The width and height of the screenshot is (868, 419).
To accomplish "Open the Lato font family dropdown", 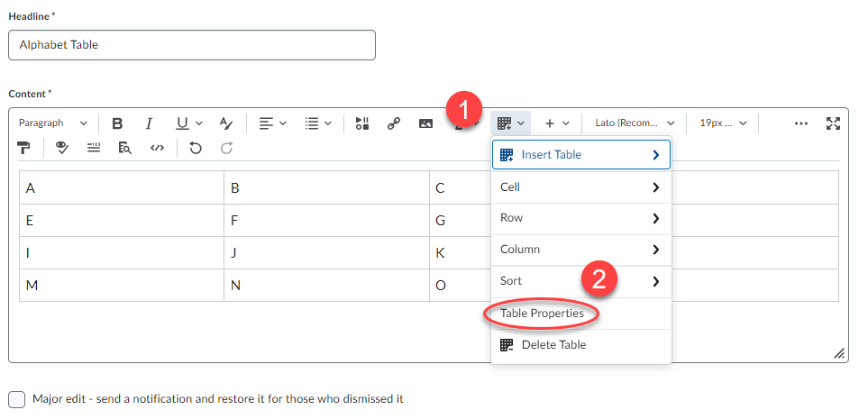I will pos(635,123).
